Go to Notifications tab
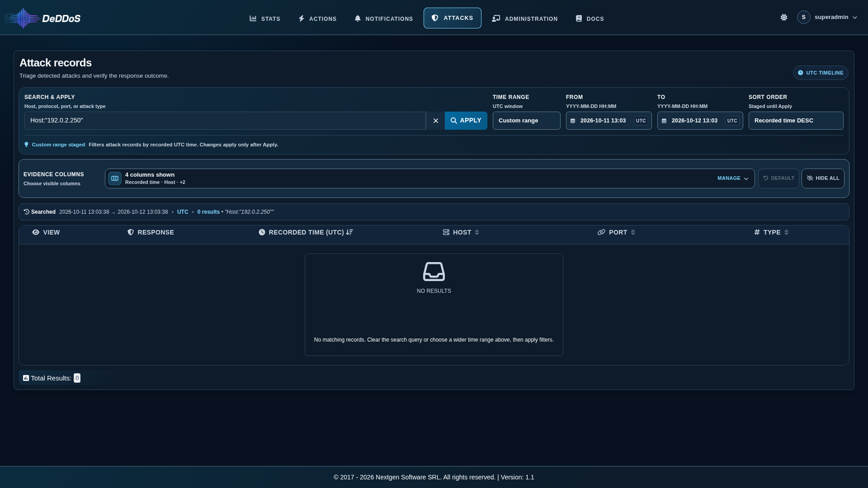 [x=384, y=19]
